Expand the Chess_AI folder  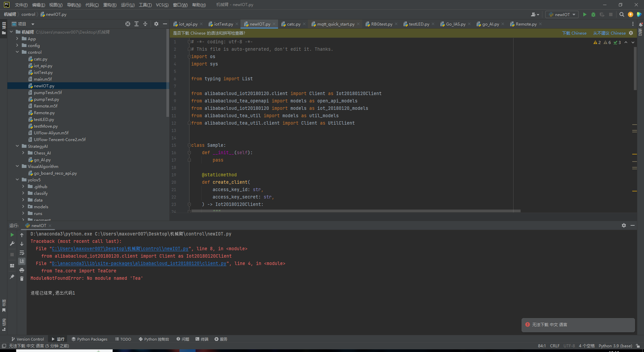[23, 153]
